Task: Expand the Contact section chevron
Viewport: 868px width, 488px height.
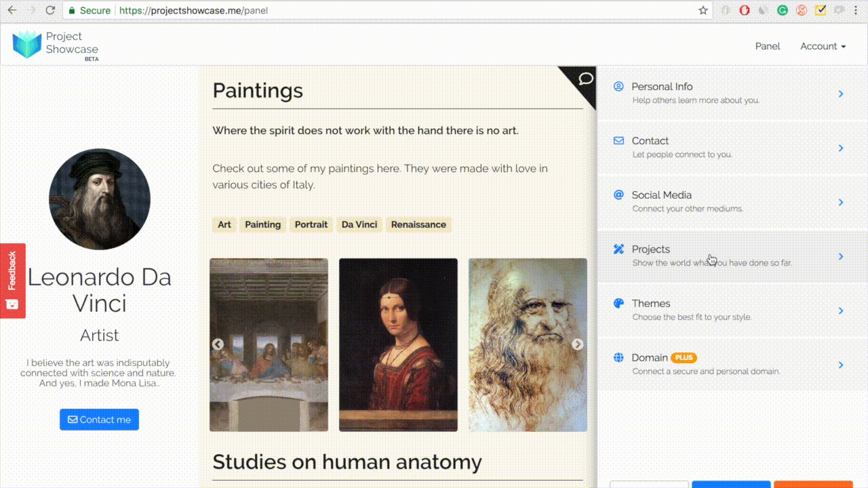Action: [x=841, y=148]
